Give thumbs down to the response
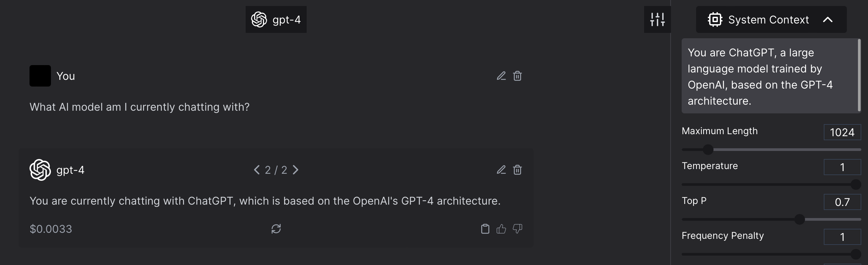The image size is (868, 265). coord(517,229)
